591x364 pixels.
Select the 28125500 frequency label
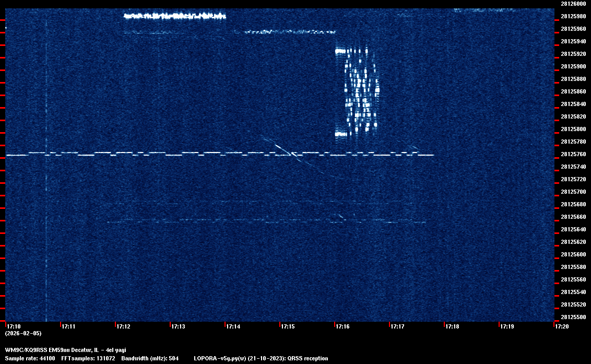click(x=573, y=317)
